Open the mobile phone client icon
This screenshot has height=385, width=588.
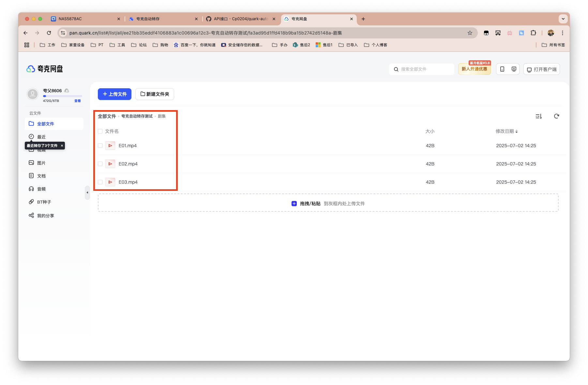tap(502, 69)
